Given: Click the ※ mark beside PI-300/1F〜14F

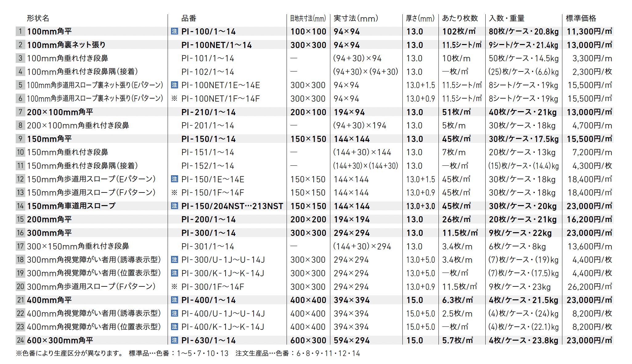Looking at the screenshot, I should [x=174, y=287].
